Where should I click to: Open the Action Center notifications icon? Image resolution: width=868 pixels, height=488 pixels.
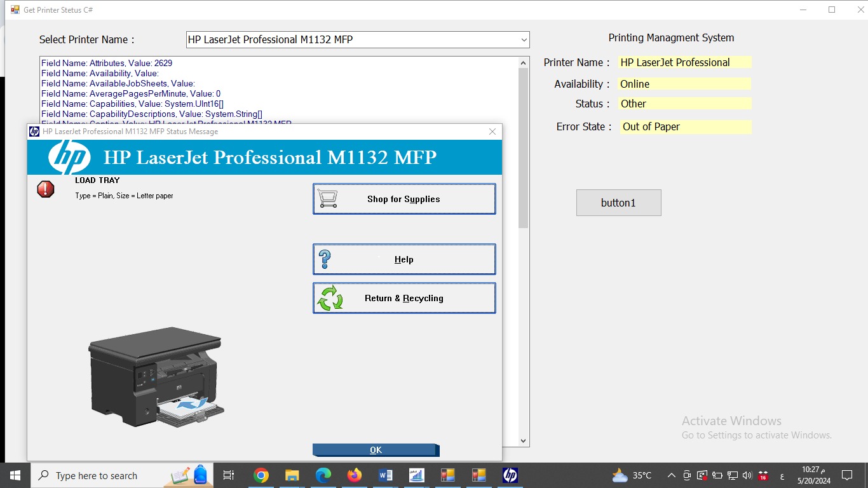(846, 475)
